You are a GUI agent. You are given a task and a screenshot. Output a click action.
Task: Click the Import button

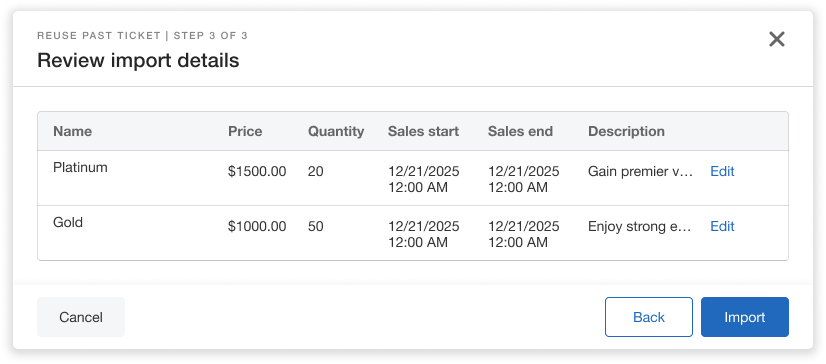click(x=744, y=317)
